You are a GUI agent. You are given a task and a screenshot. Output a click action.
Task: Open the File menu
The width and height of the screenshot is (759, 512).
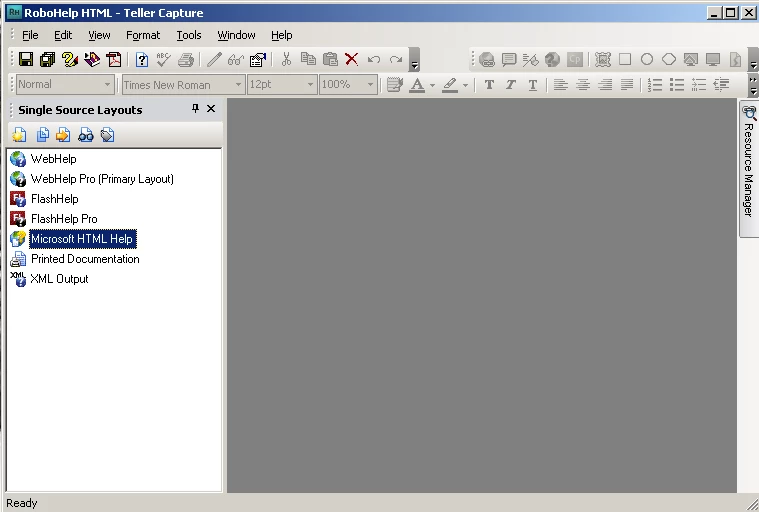pos(30,35)
